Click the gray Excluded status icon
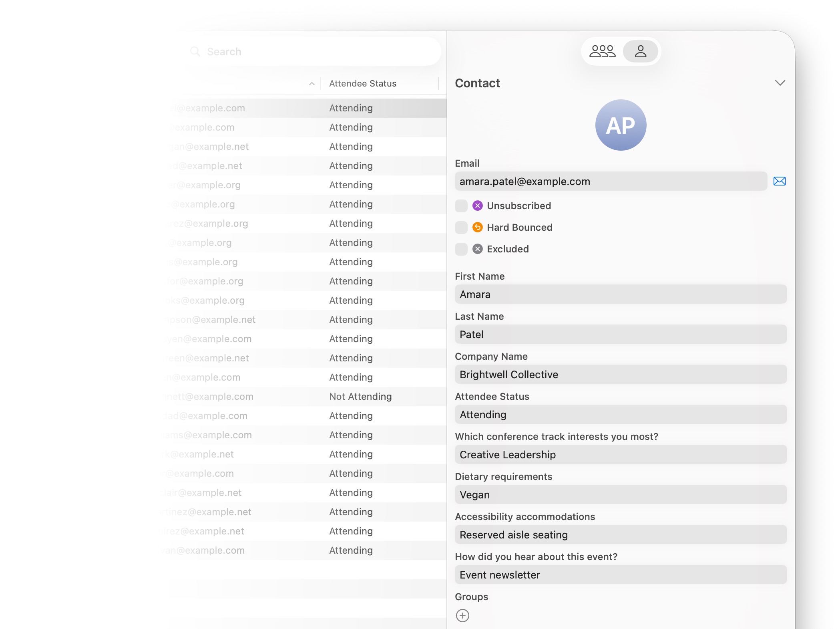 477,249
